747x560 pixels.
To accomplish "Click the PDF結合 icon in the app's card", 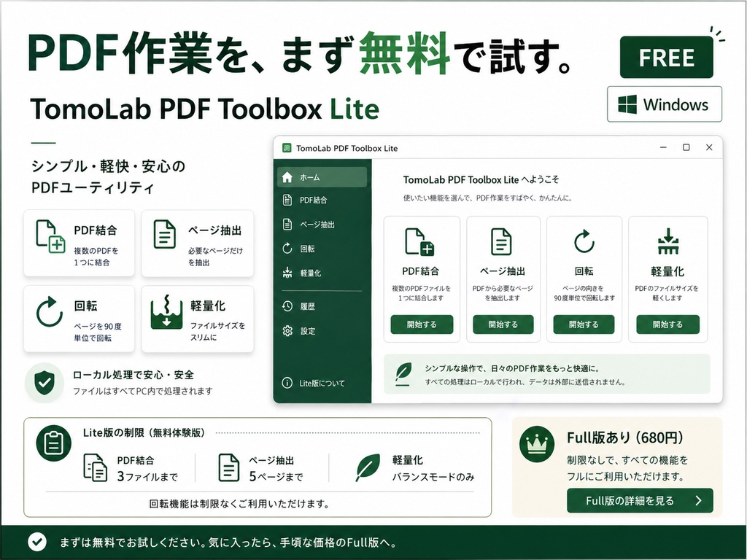I will [419, 242].
